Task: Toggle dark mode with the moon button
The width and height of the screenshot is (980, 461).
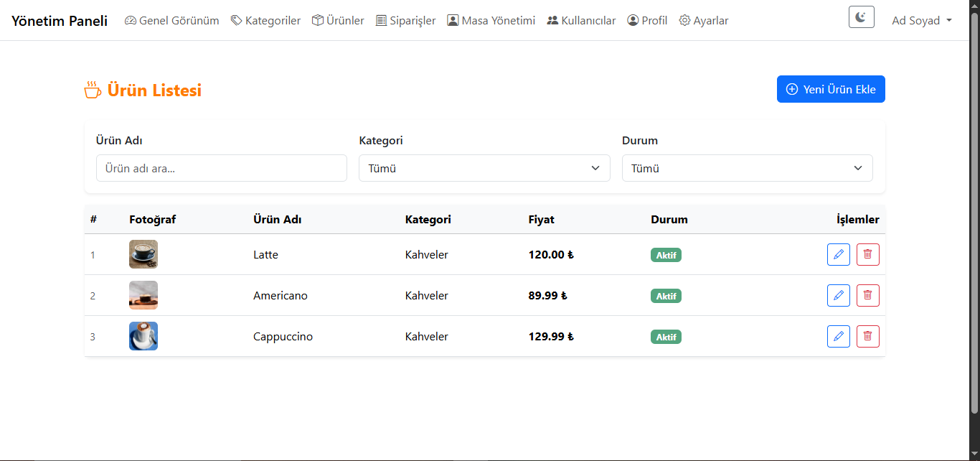Action: (861, 17)
